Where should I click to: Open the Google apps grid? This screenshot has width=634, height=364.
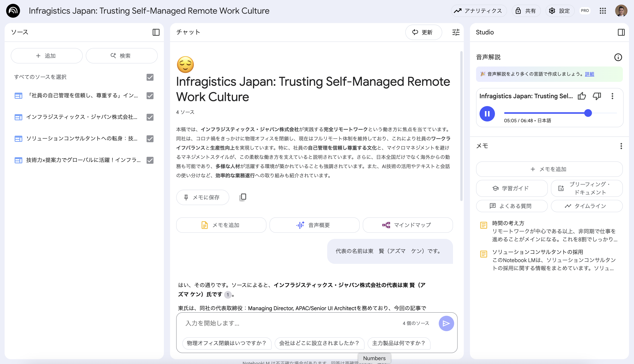pos(603,11)
